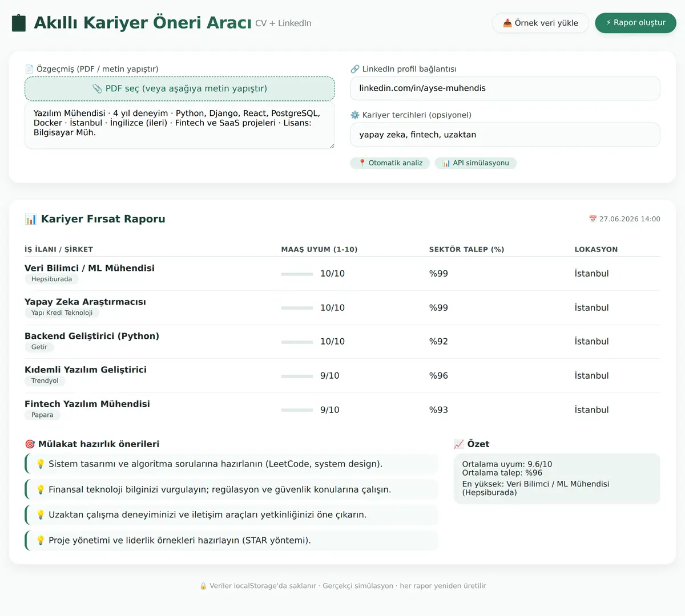
Task: Click the SEKTÖR TALEP (%) column header
Action: tap(466, 249)
